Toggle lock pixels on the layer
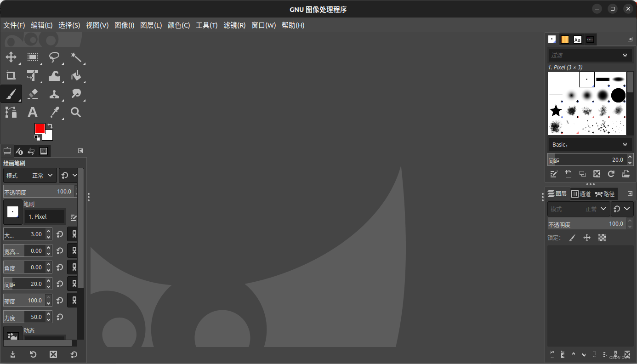The height and width of the screenshot is (364, 637). click(x=572, y=238)
